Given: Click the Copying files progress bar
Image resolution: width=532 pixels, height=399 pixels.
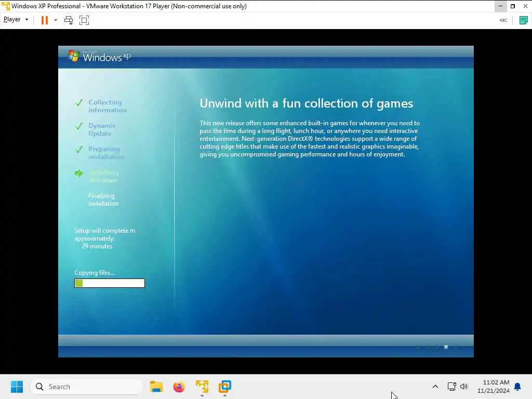Looking at the screenshot, I should click(x=110, y=283).
